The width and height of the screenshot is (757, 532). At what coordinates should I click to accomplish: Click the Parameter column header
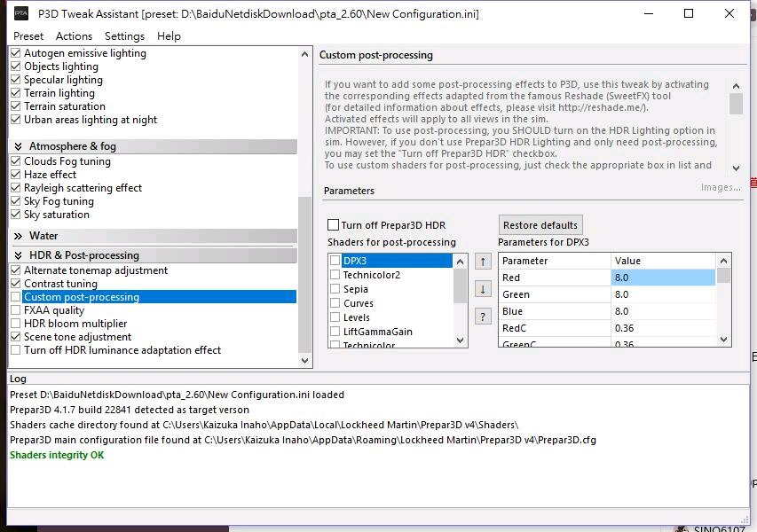555,261
